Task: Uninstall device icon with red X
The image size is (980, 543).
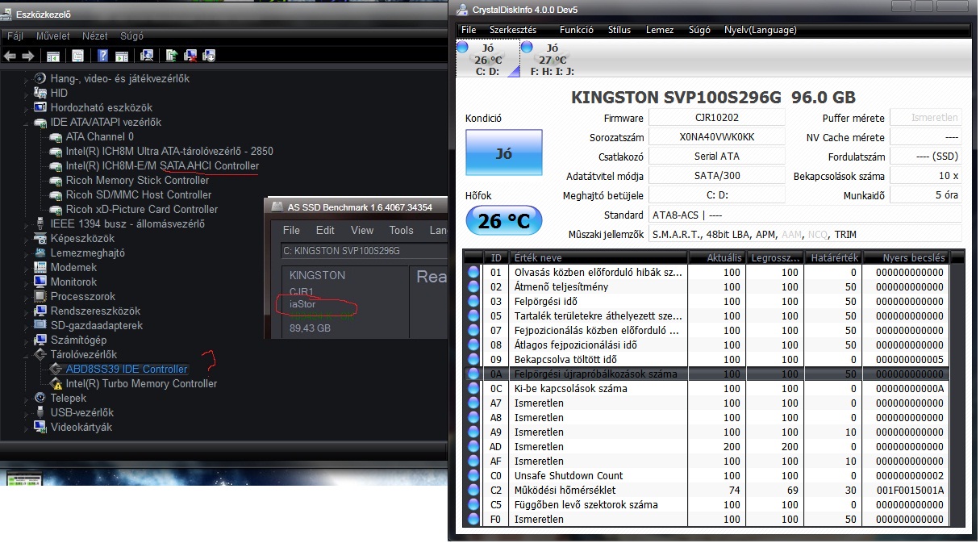Action: coord(191,56)
